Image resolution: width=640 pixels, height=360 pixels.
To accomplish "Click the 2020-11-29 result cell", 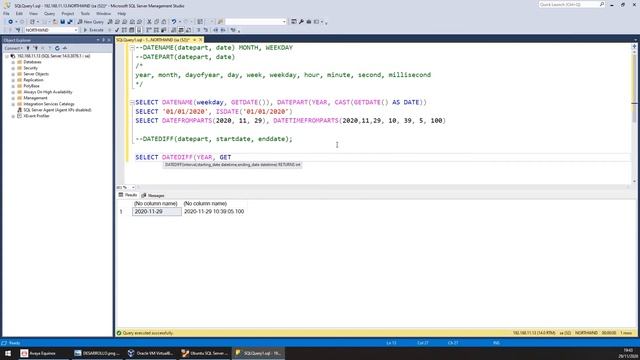I will (157, 211).
